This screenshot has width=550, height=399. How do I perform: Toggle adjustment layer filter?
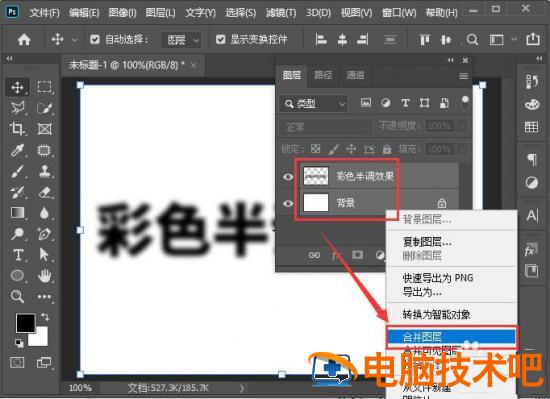tap(385, 103)
